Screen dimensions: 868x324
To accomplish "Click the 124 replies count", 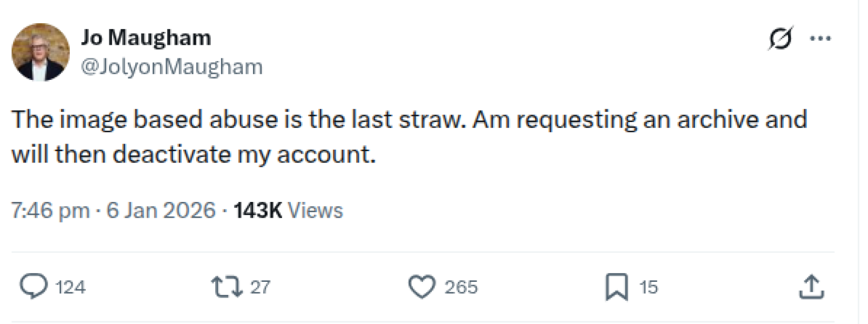I will click(70, 287).
